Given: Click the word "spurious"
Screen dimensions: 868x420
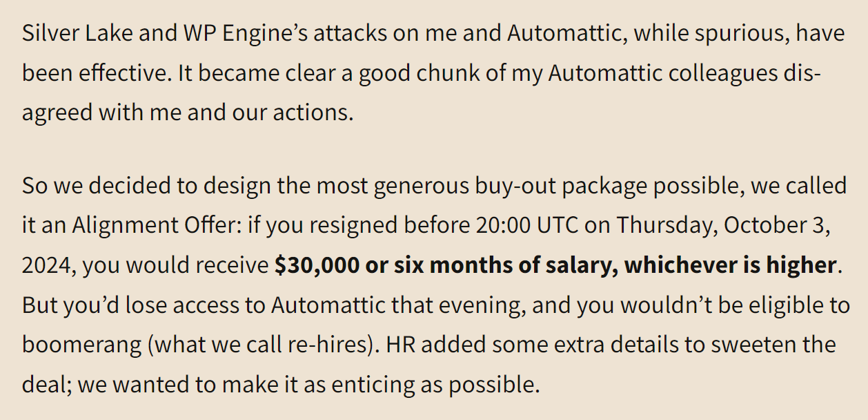Looking at the screenshot, I should point(749,34).
